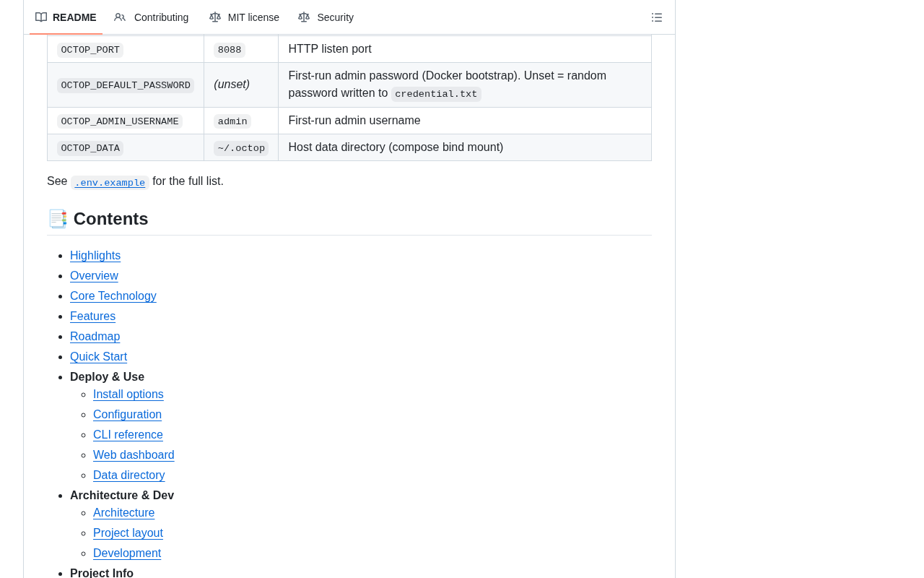Screen dimensions: 924x578
Task: Select the credential.txt code text
Action: click(x=436, y=94)
